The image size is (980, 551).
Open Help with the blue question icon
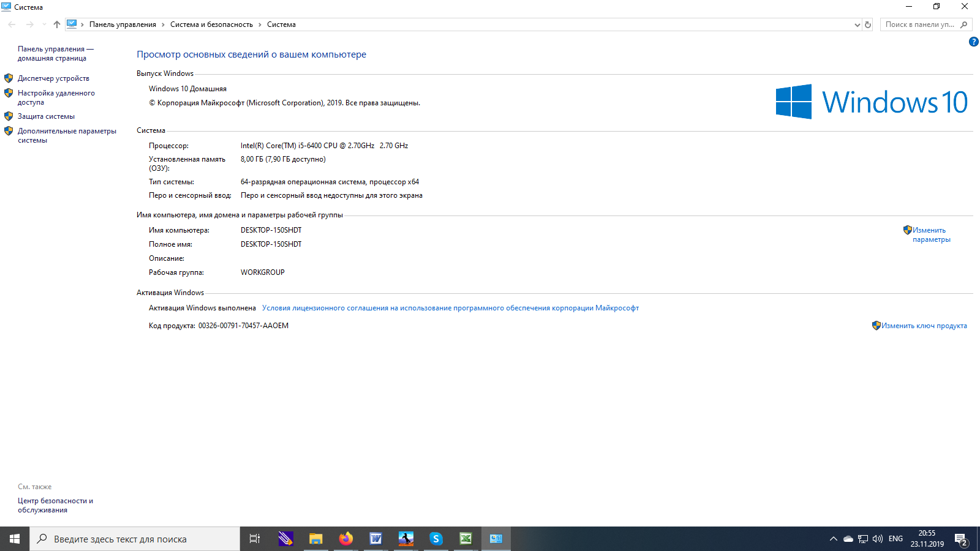click(974, 42)
